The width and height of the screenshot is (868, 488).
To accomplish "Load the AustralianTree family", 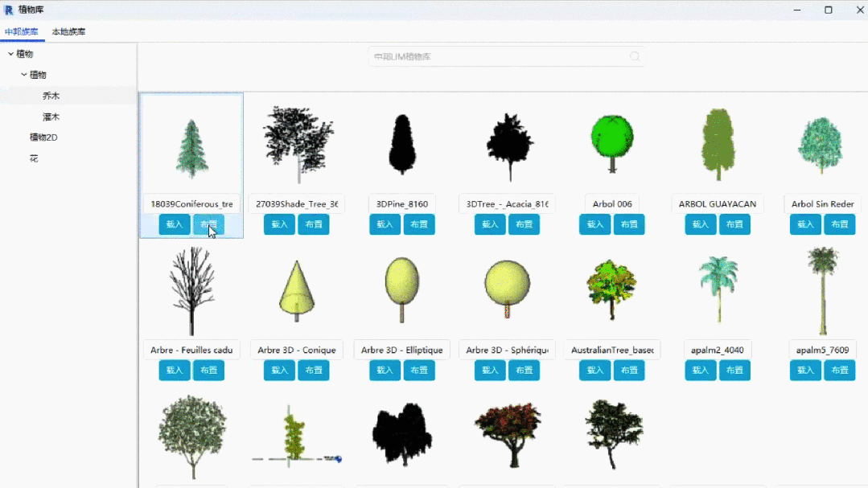I will 595,370.
